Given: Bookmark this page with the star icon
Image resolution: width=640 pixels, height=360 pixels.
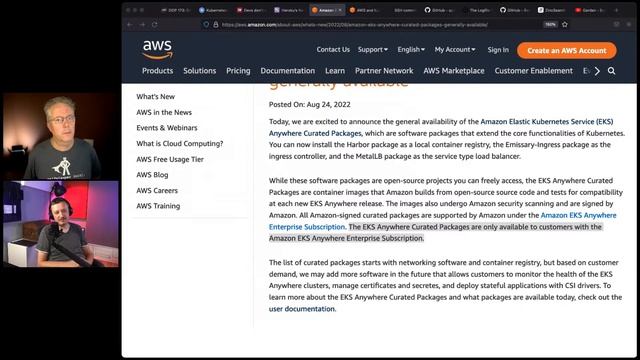Looking at the screenshot, I should 565,24.
